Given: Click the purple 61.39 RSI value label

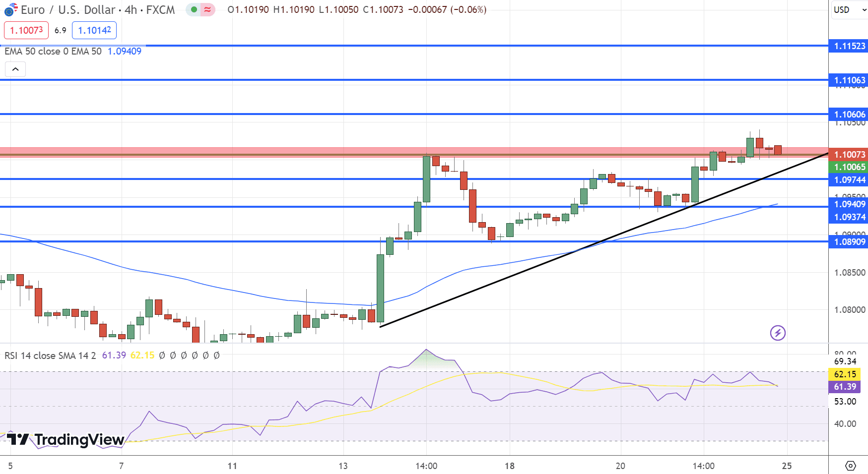Looking at the screenshot, I should click(845, 387).
